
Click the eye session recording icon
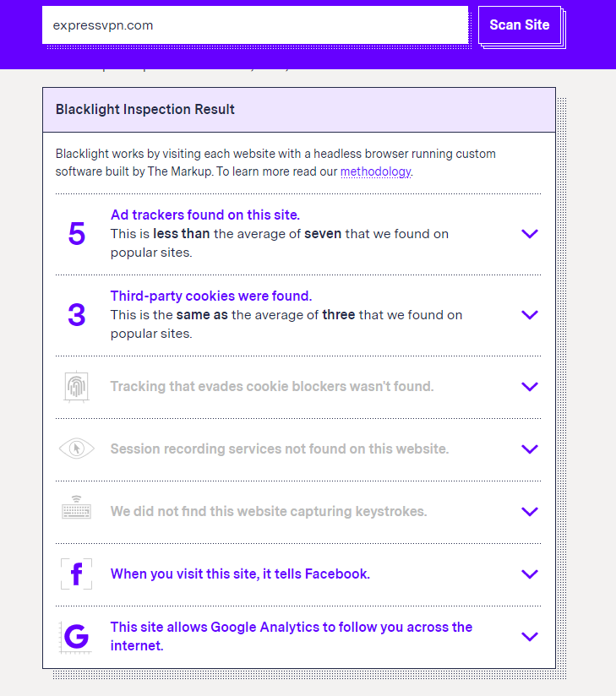tap(76, 449)
